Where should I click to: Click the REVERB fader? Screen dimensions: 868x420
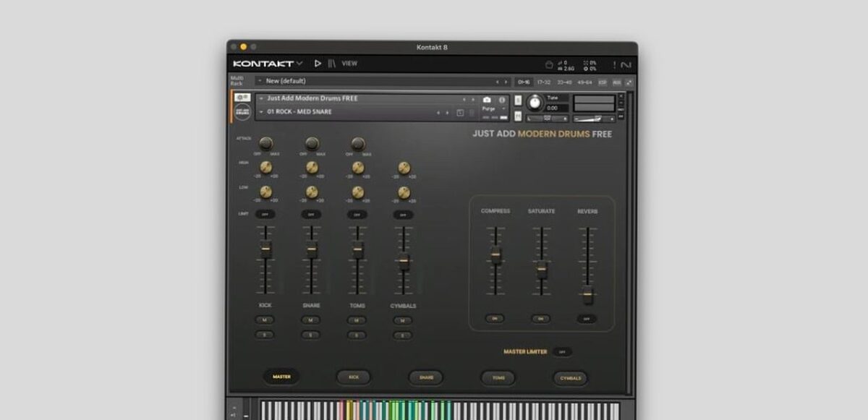[588, 295]
